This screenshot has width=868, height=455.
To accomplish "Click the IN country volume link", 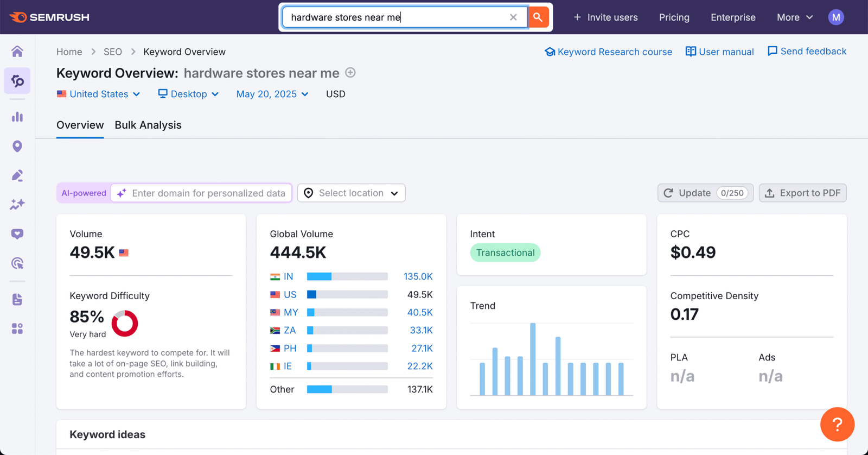I will point(288,276).
